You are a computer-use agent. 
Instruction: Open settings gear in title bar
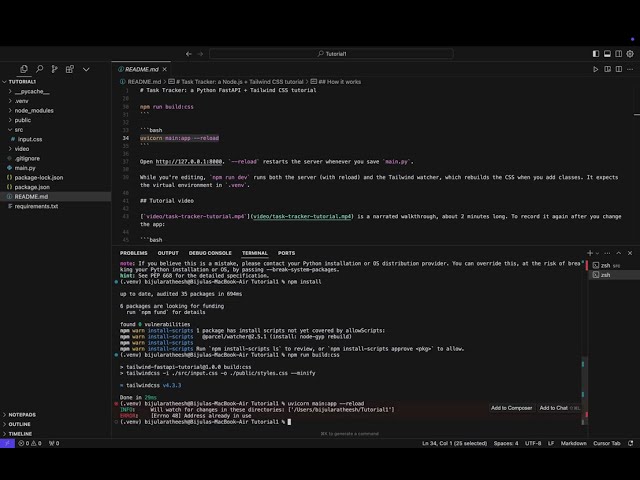tap(630, 54)
